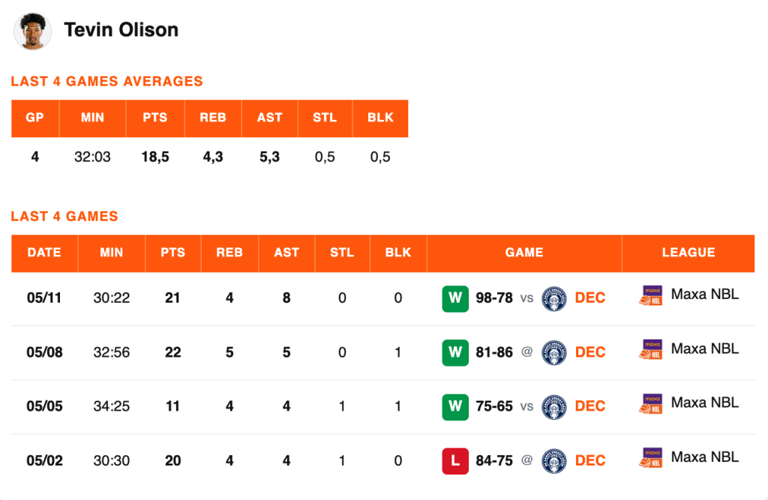Click the green W badge for the 05/08 game
Screen dimensions: 768x500
coord(455,353)
